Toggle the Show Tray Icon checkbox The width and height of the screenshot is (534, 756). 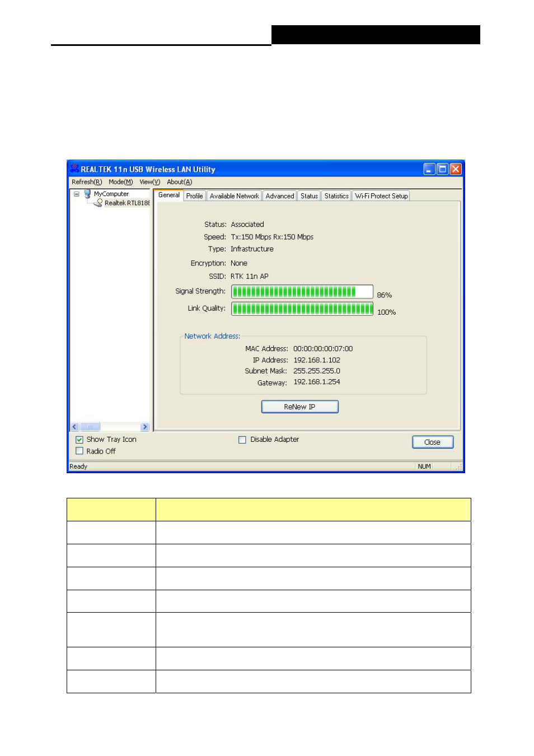click(x=79, y=440)
